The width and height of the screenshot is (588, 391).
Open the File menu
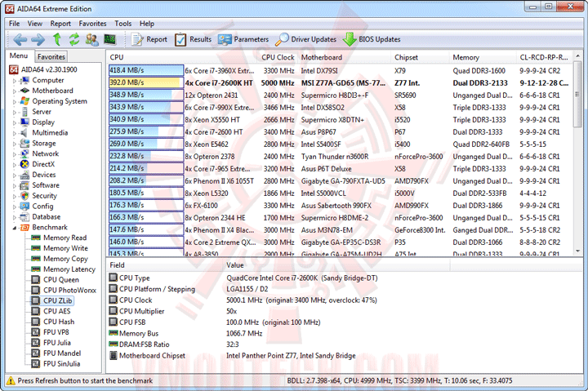coord(14,24)
